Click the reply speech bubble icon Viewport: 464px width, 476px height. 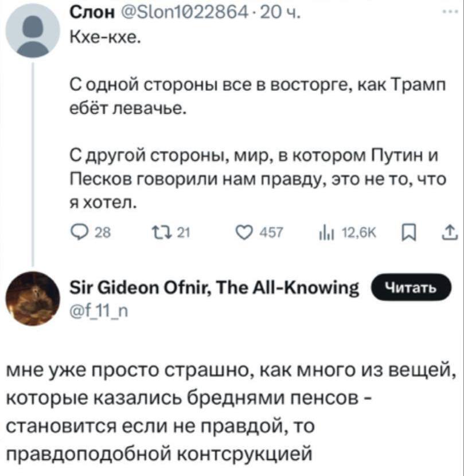76,231
